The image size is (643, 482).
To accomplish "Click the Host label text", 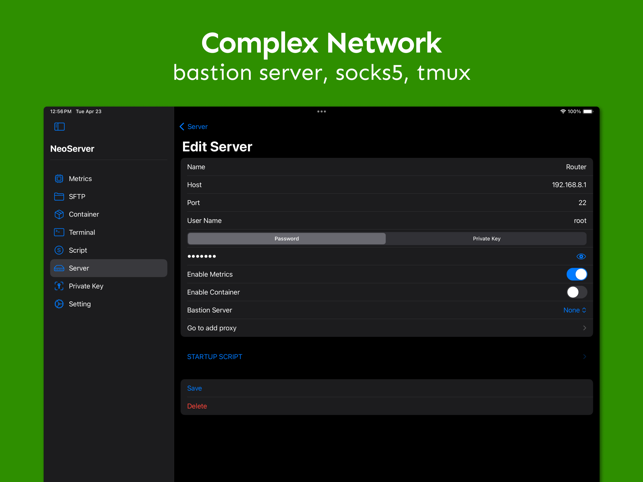I will [194, 185].
